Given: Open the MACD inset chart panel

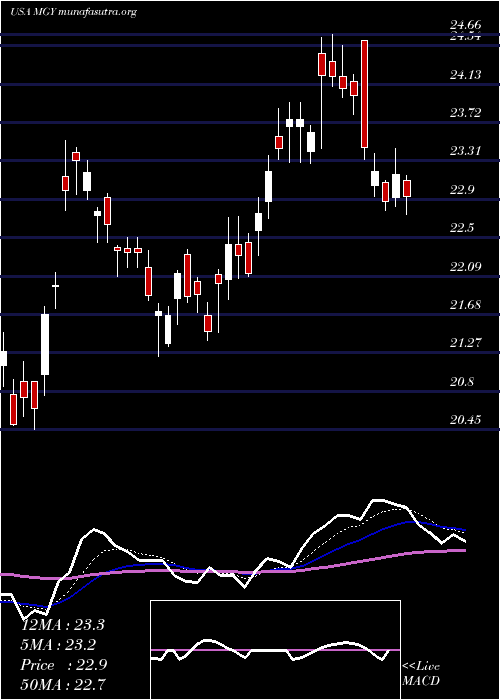Looking at the screenshot, I should click(275, 650).
